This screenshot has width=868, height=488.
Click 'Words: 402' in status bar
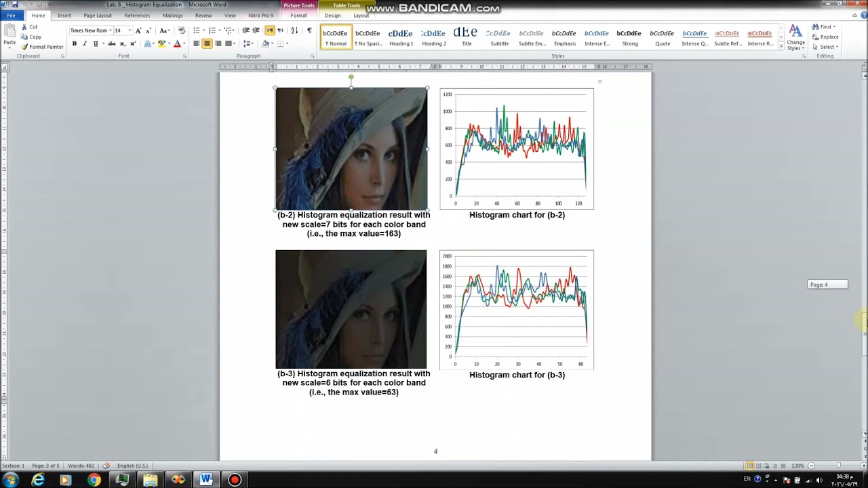point(81,466)
